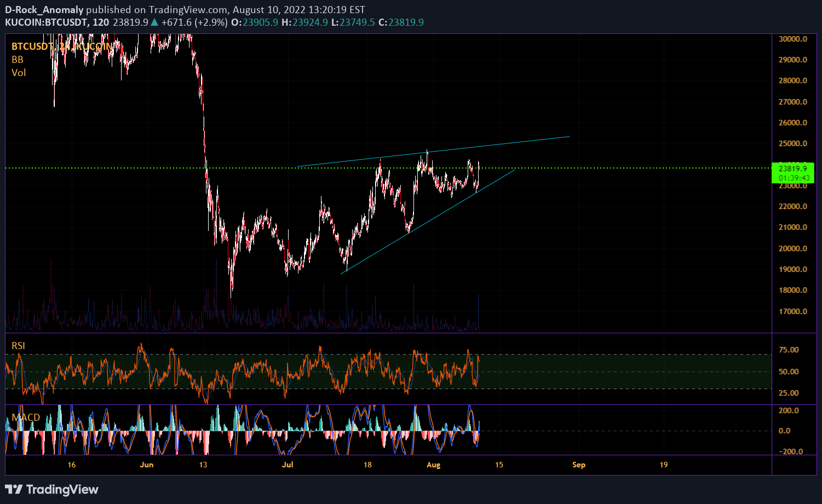Click the 19 date on the time axis
822x504 pixels.
(x=664, y=465)
